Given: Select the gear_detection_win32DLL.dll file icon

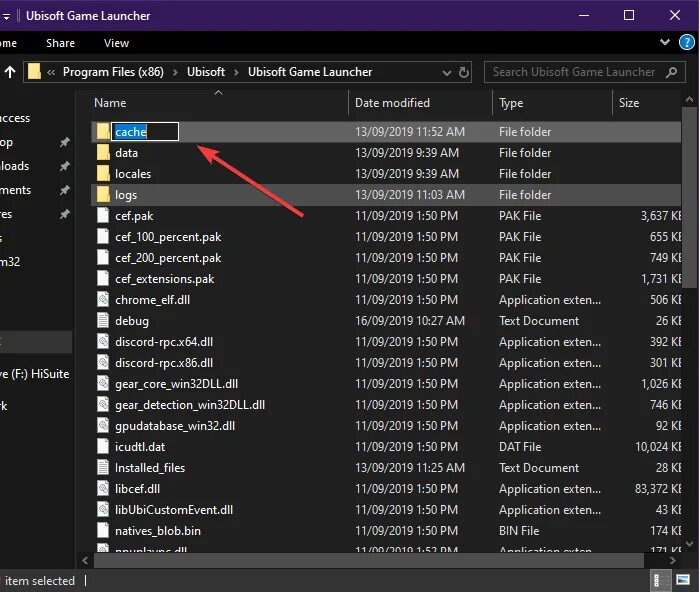Looking at the screenshot, I should (x=103, y=404).
